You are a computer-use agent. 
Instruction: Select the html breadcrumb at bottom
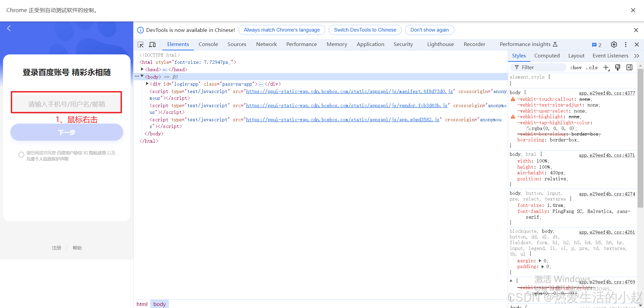(142, 304)
